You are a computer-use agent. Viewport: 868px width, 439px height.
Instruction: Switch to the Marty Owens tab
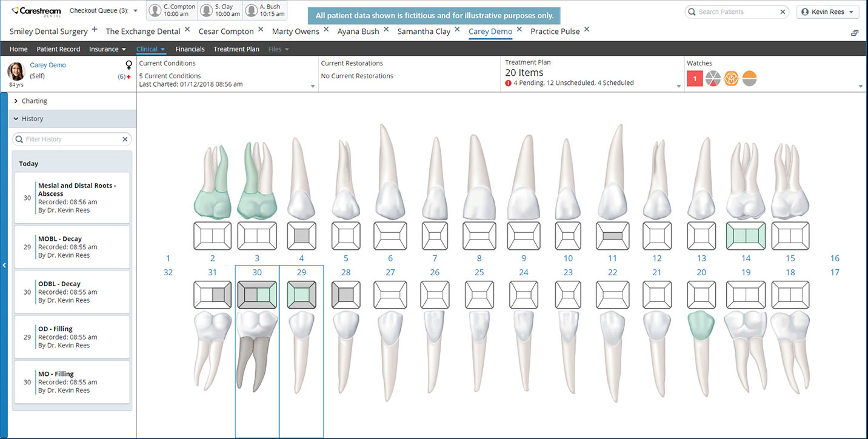(295, 31)
